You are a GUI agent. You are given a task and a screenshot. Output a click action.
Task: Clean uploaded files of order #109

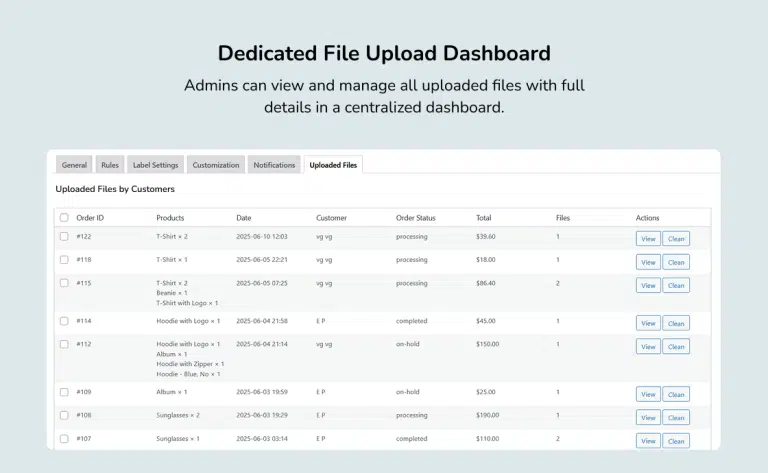coord(676,394)
